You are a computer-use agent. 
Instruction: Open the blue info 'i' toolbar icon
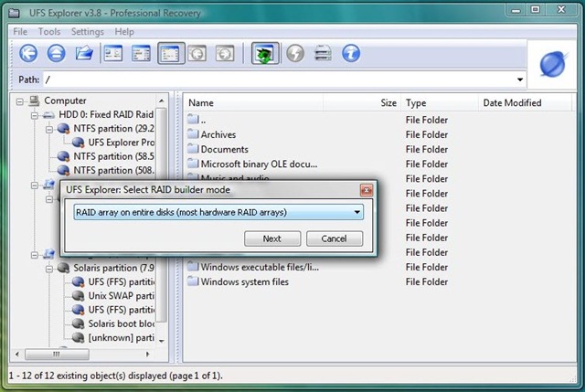coord(351,53)
